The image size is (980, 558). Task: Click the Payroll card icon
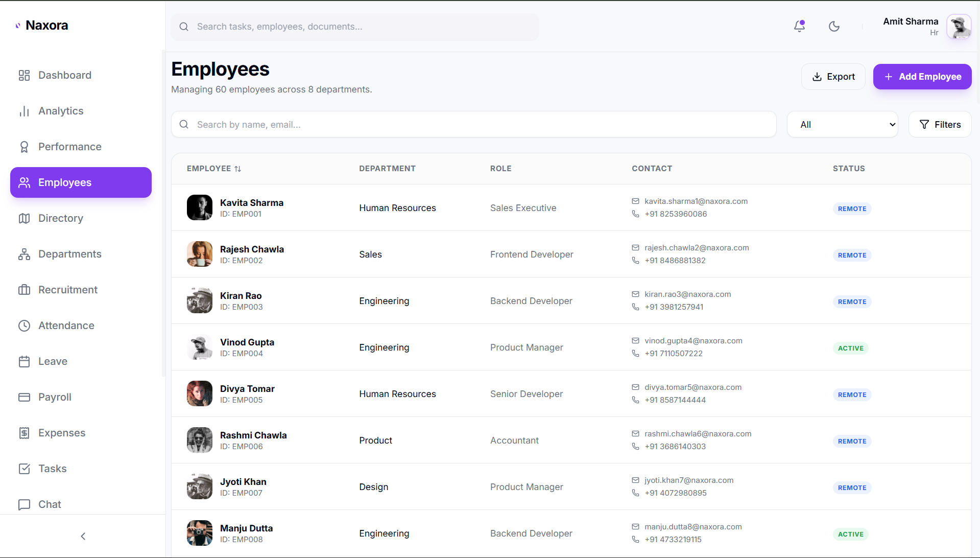[24, 397]
